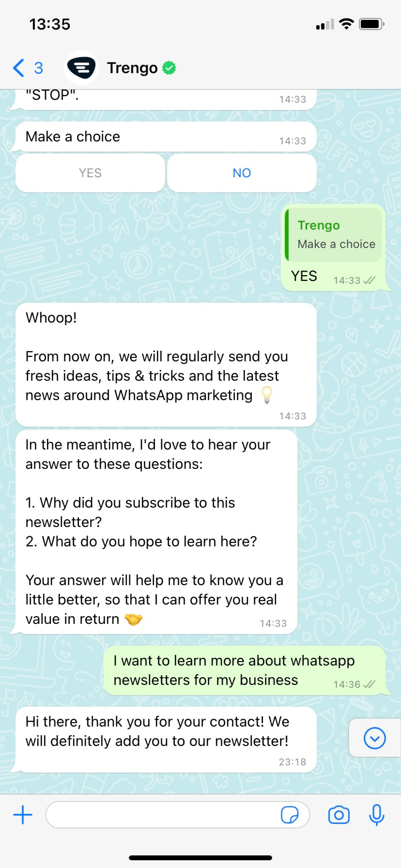Open the plus attachment menu

[23, 815]
